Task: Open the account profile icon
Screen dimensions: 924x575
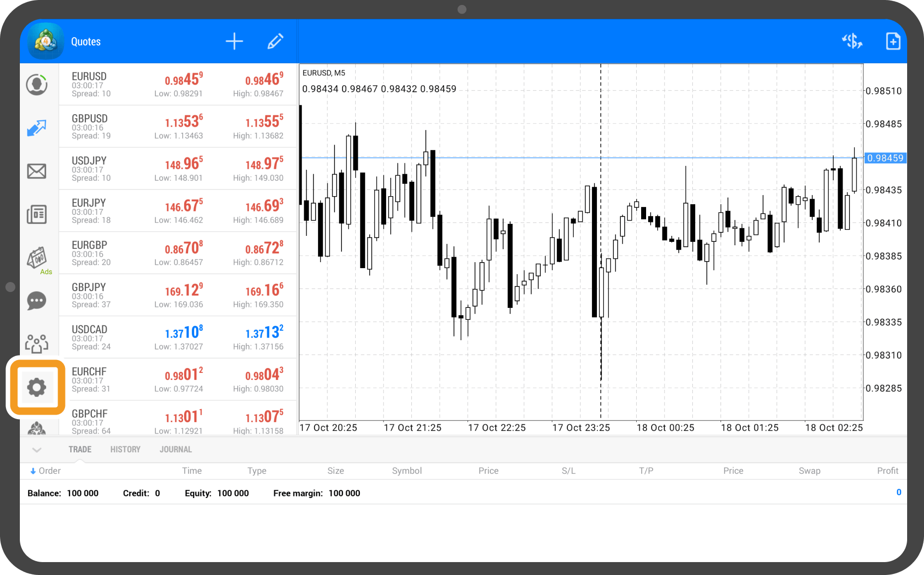Action: pos(37,85)
